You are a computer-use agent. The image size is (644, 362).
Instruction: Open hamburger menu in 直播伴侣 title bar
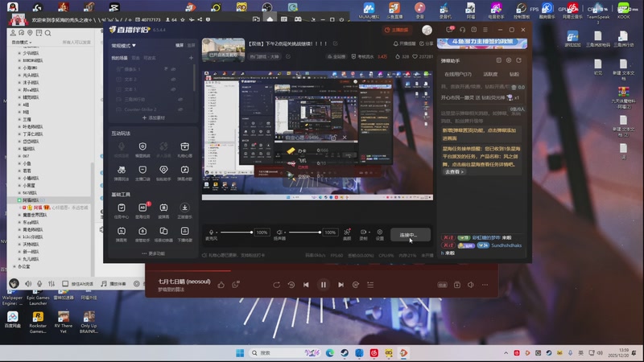click(485, 30)
